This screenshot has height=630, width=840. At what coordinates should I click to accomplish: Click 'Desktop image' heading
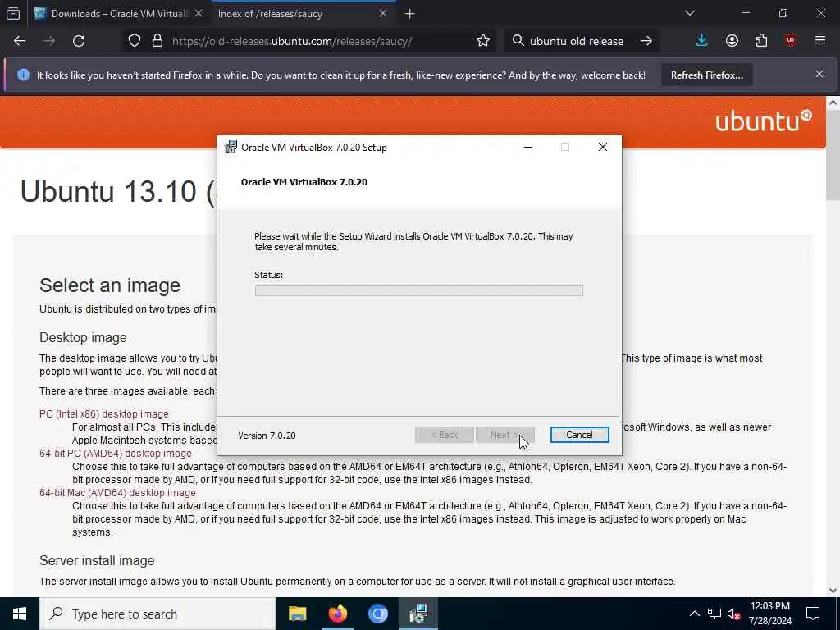click(83, 337)
